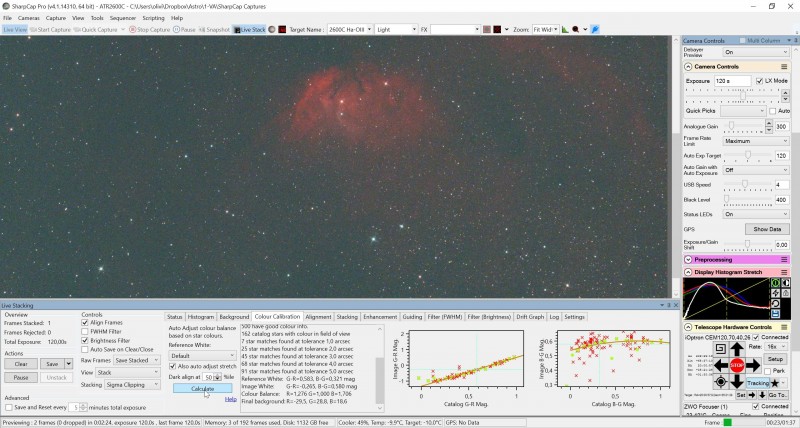The height and width of the screenshot is (428, 800).
Task: Click Stop Capture in the toolbar
Action: [149, 30]
